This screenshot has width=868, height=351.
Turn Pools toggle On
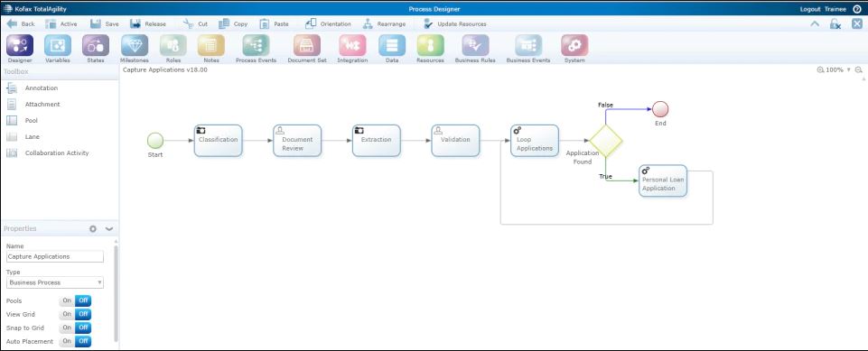point(67,300)
